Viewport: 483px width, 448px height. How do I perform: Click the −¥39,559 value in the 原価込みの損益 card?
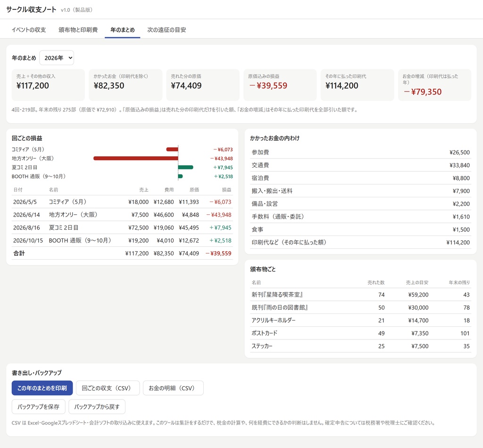pyautogui.click(x=268, y=86)
